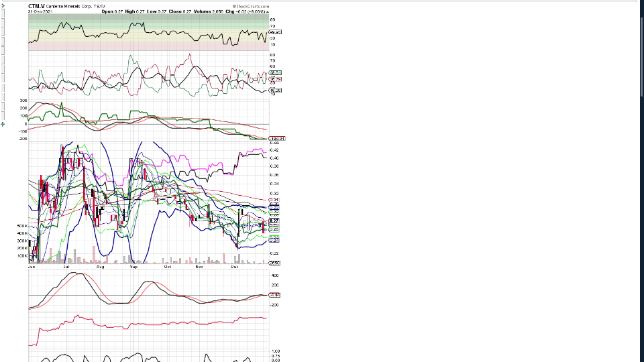The height and width of the screenshot is (362, 644).
Task: Select the Dec marker on the time axis
Action: 233,266
